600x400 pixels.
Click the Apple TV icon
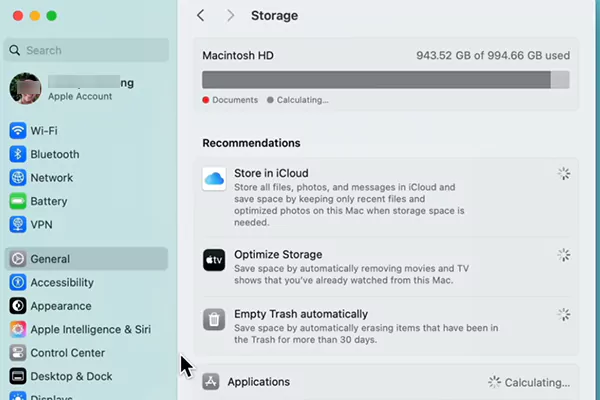[x=214, y=260]
